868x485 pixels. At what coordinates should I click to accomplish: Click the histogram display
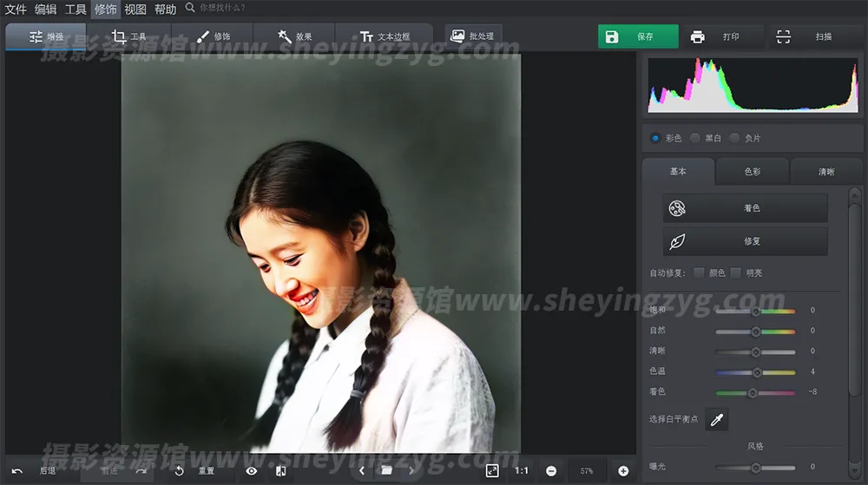coord(753,85)
